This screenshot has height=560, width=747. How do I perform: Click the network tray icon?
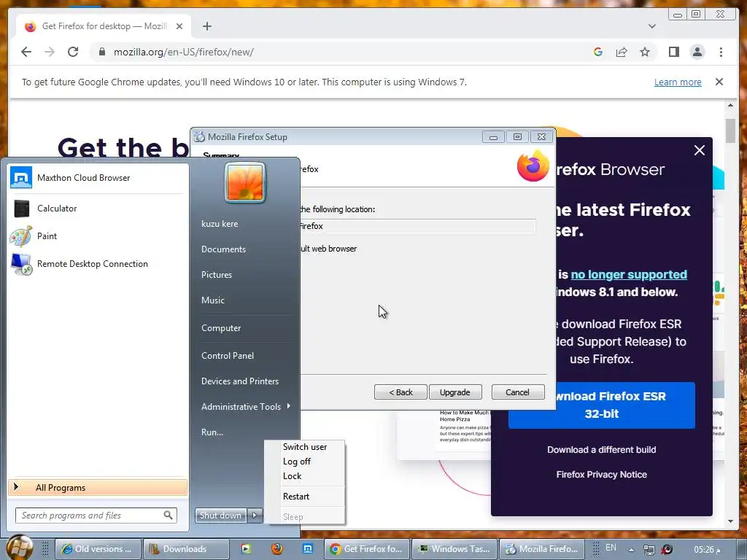649,550
